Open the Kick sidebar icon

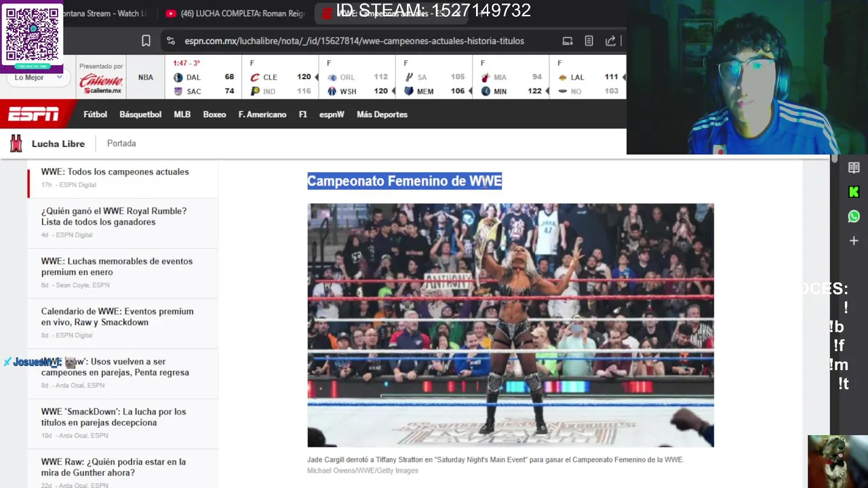tap(854, 192)
